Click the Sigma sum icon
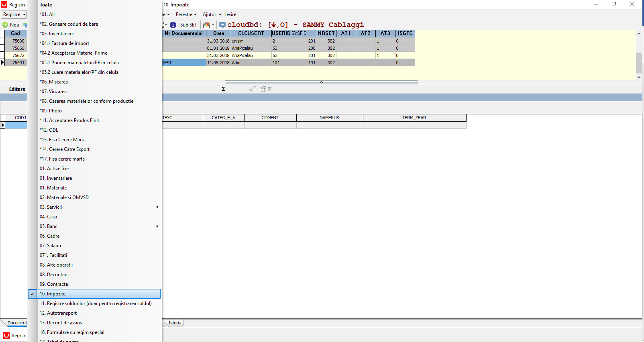 [224, 89]
